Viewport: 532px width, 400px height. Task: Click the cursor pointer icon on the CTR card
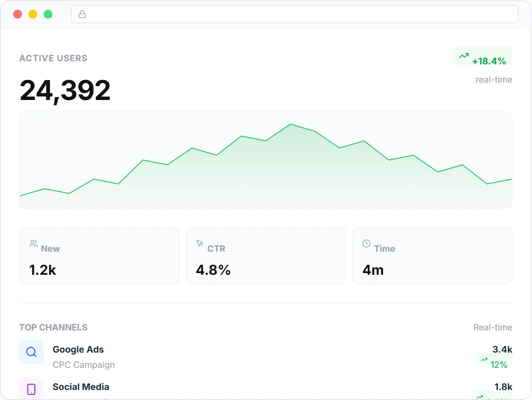point(200,243)
